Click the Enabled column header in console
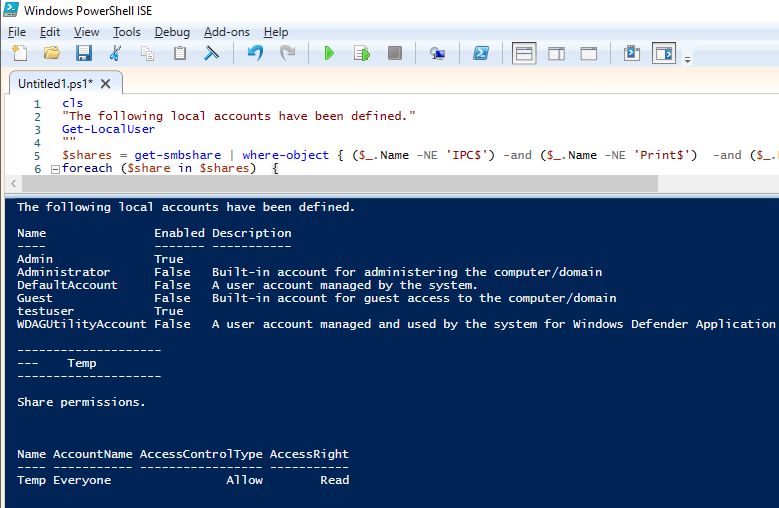The width and height of the screenshot is (779, 508). pyautogui.click(x=179, y=233)
